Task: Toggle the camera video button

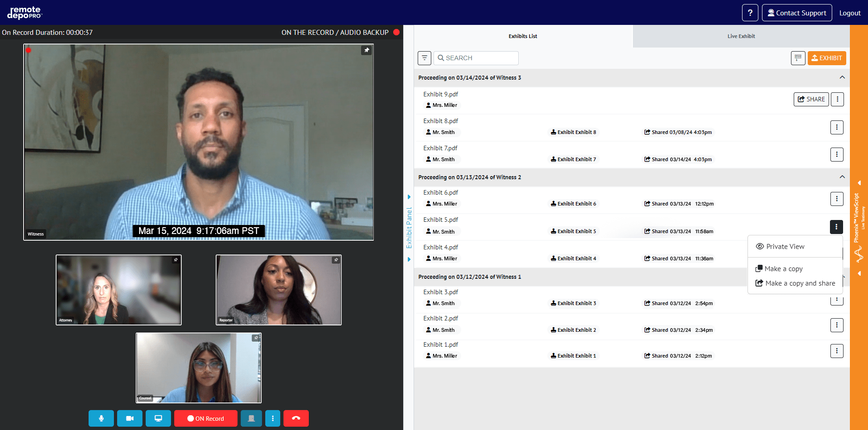Action: click(130, 418)
